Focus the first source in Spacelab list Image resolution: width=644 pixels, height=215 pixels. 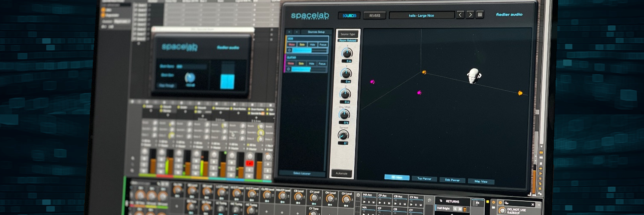pos(323,44)
